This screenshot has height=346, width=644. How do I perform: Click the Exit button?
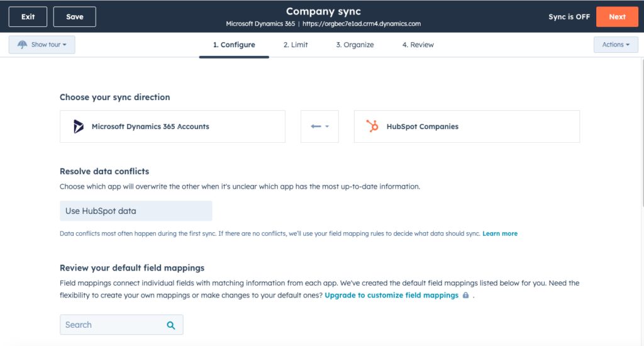tap(28, 17)
